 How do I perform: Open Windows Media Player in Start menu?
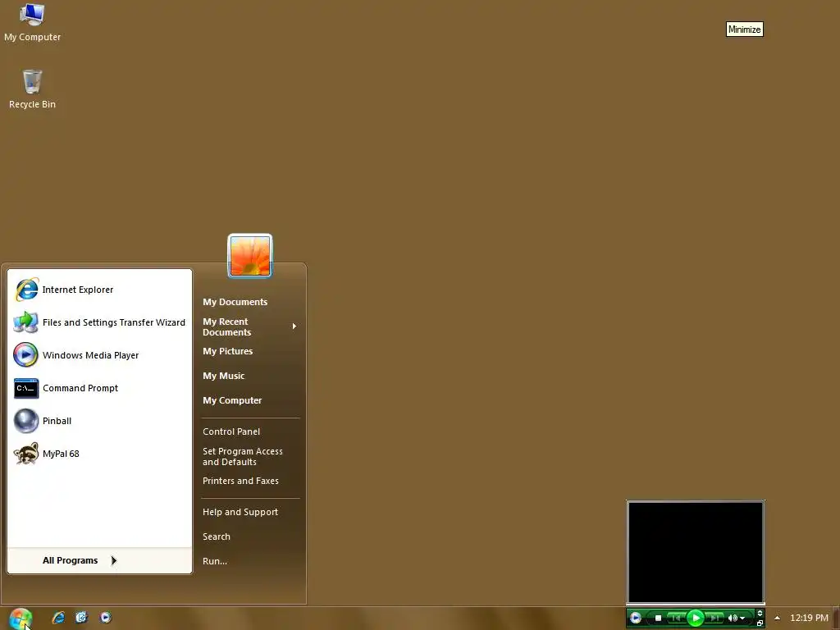pos(99,355)
